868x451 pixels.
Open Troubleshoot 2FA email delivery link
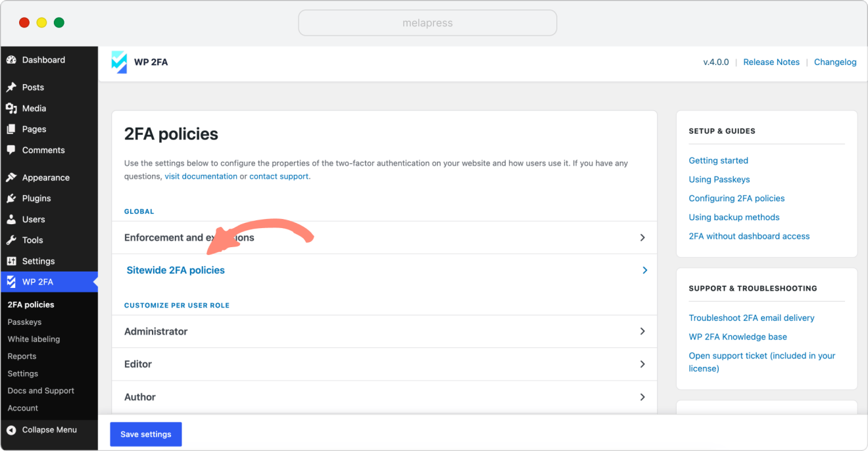(752, 318)
